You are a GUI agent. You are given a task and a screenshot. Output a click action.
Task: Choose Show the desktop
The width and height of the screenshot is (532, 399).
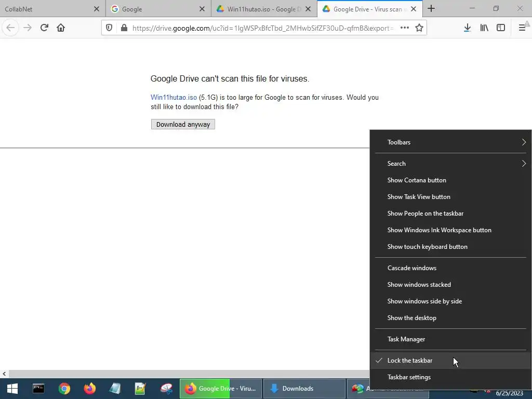point(450,318)
